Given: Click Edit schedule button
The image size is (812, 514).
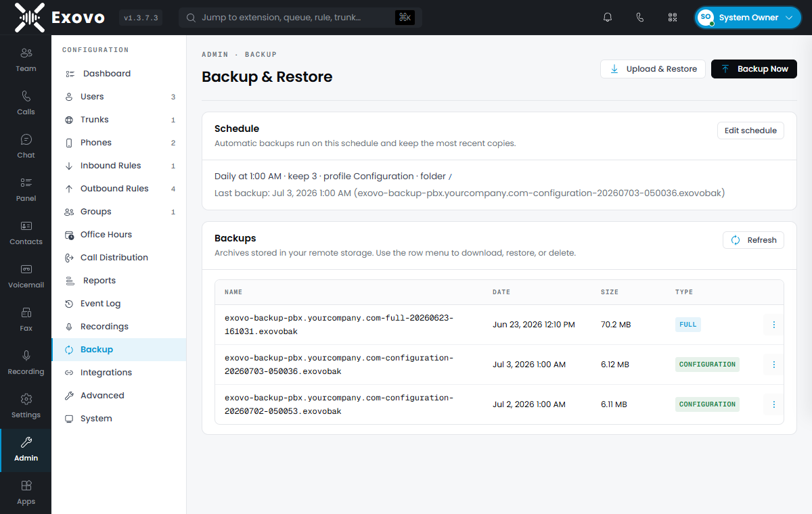Looking at the screenshot, I should pyautogui.click(x=750, y=131).
